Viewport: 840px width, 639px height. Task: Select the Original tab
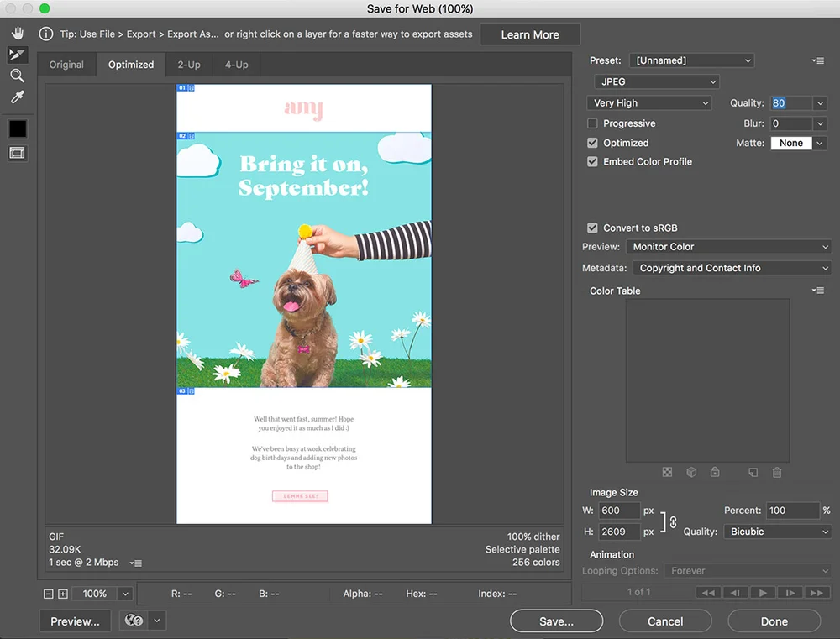66,64
